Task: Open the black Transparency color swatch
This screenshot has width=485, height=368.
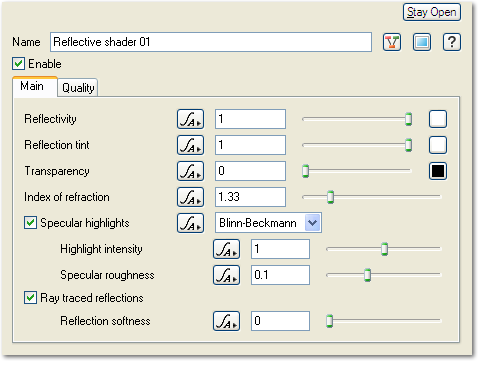Action: [438, 171]
